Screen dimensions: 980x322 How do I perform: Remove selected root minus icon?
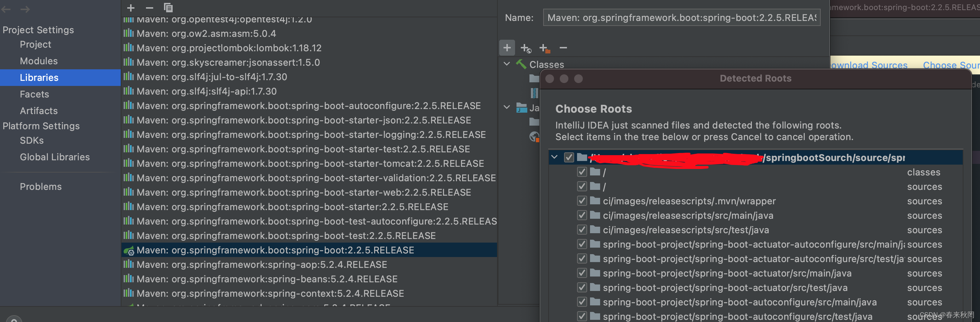pos(563,48)
